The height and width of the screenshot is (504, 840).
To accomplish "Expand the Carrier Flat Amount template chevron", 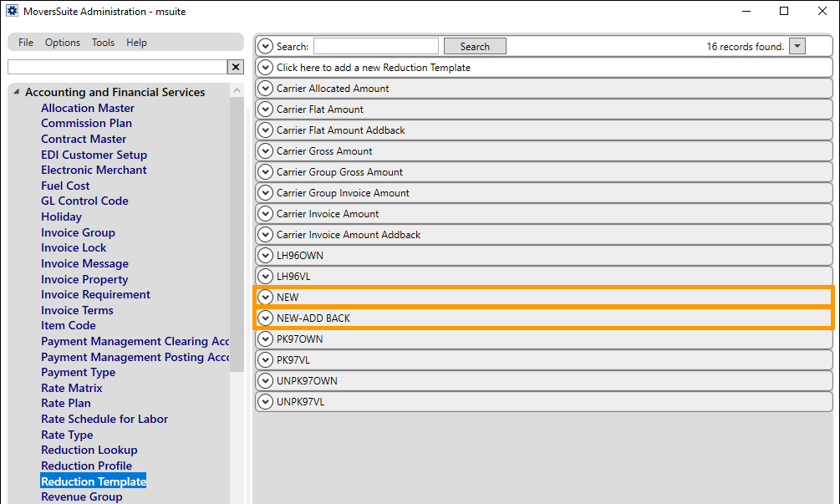I will [266, 109].
